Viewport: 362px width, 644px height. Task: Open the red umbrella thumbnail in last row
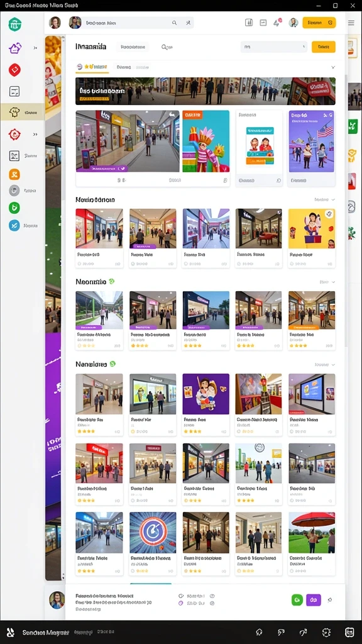click(x=312, y=533)
